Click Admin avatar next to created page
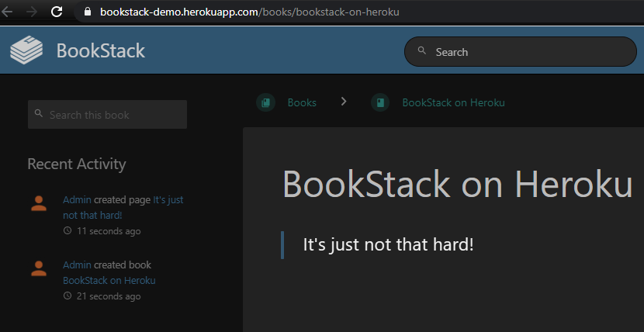Viewport: 644px width, 332px height. (39, 203)
